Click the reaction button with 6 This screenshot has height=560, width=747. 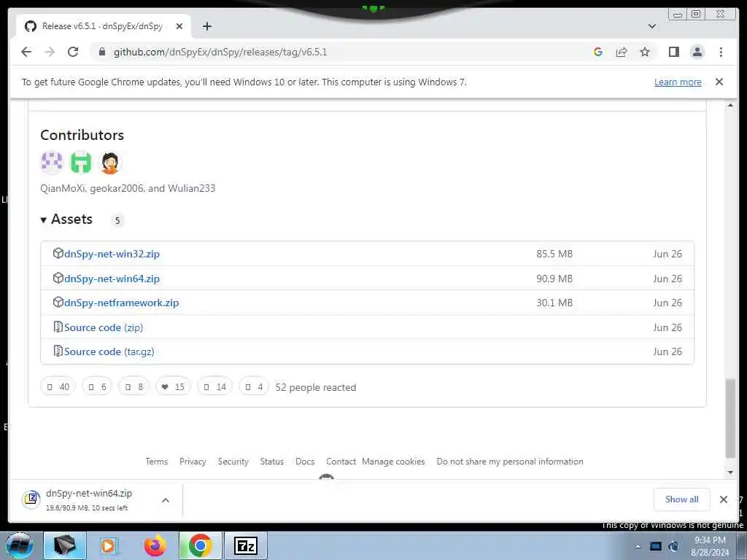(97, 386)
